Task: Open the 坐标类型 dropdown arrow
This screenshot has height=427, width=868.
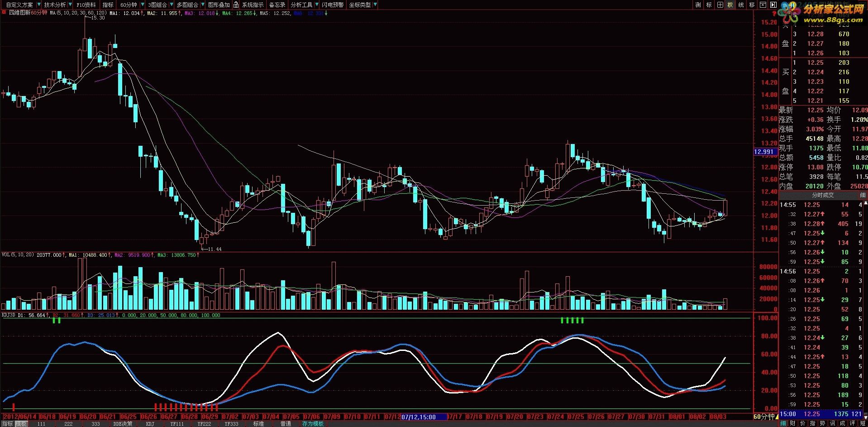Action: (x=374, y=5)
